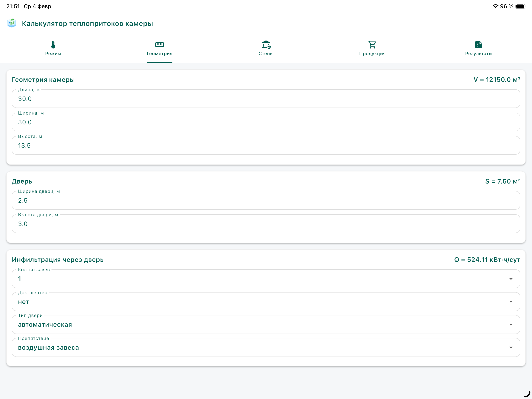Open the Стены tab label
The image size is (532, 399).
(x=266, y=53)
